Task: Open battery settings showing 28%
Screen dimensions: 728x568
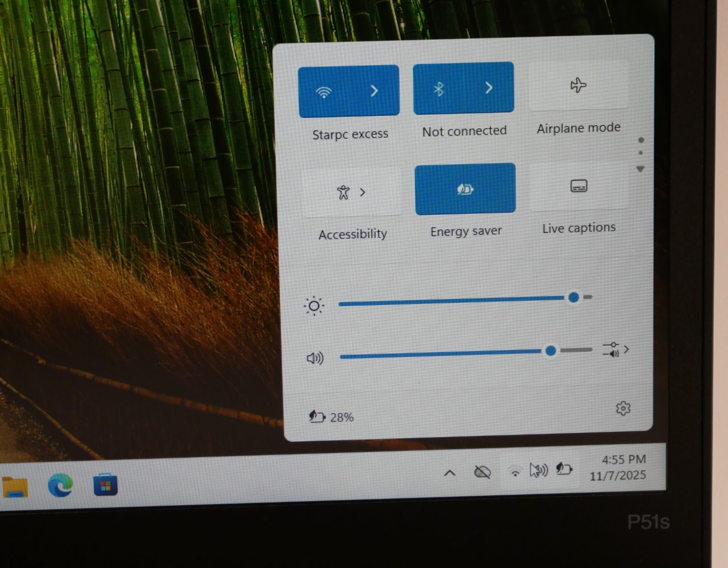Action: click(x=331, y=417)
